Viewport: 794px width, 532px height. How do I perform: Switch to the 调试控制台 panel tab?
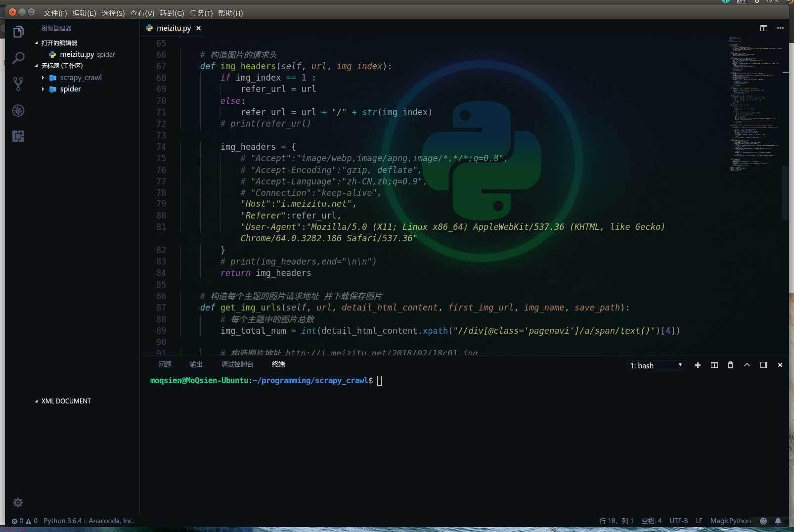(x=237, y=364)
